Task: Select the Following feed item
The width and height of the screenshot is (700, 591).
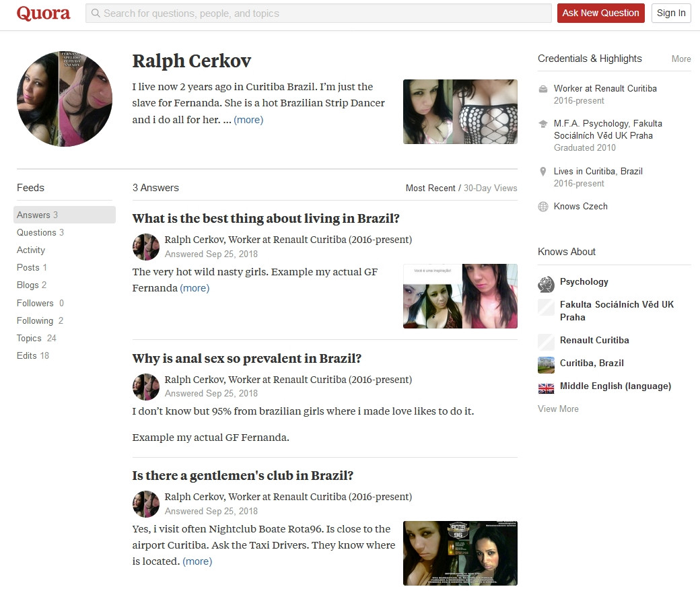Action: click(35, 320)
